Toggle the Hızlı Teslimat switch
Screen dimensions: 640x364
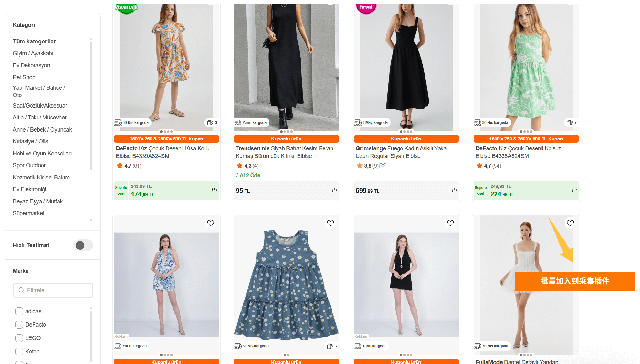(84, 245)
